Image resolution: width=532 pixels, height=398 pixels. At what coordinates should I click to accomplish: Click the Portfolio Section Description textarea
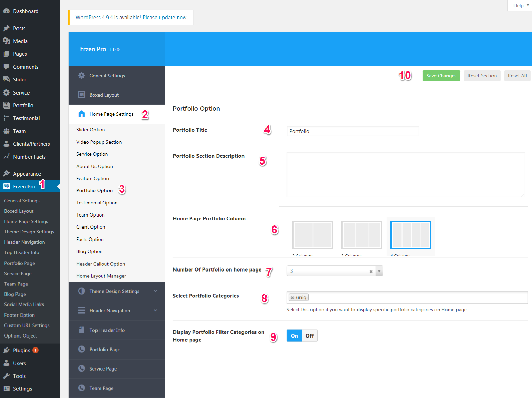pyautogui.click(x=406, y=175)
